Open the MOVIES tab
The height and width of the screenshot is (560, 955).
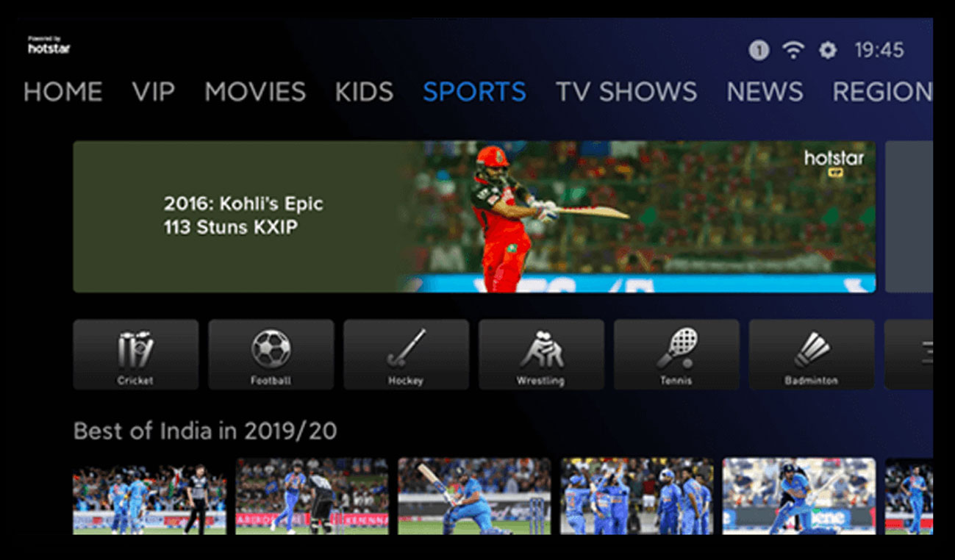(255, 92)
